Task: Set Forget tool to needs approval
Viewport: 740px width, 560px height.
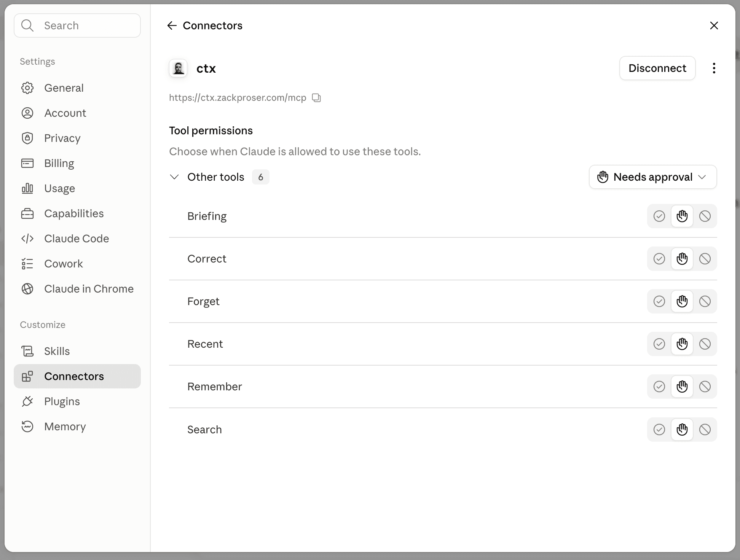Action: click(x=682, y=301)
